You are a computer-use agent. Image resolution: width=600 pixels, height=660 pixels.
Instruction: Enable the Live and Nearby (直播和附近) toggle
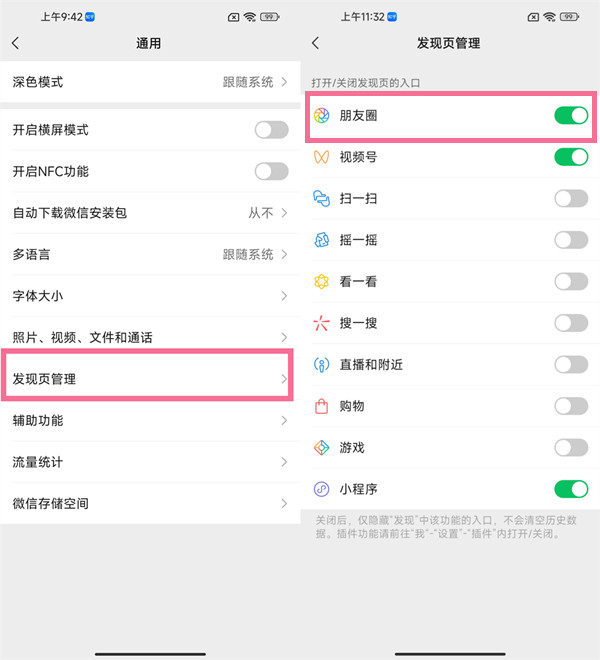[571, 364]
